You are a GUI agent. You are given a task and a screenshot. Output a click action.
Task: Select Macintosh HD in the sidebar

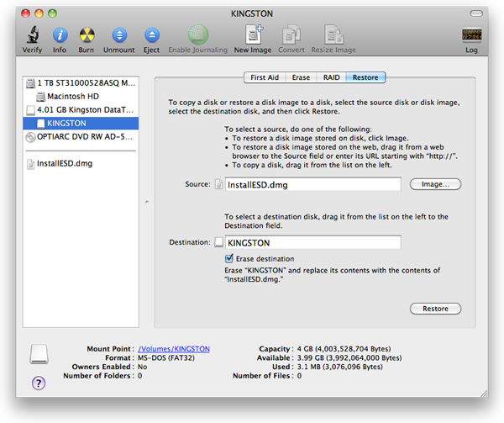coord(75,97)
